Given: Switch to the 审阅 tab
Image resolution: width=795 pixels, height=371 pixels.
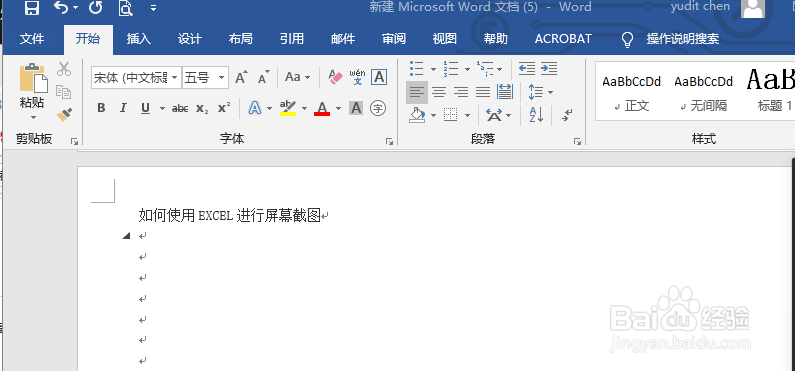Looking at the screenshot, I should [x=393, y=39].
